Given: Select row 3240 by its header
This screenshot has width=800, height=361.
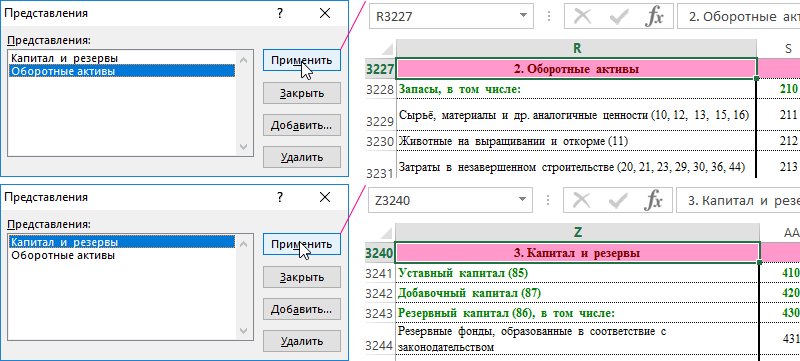Looking at the screenshot, I should [381, 253].
